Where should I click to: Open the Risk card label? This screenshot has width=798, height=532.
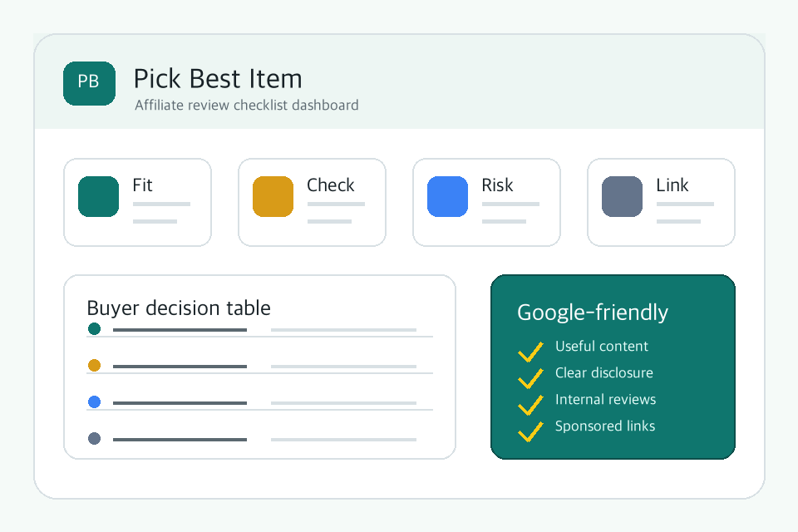[497, 185]
